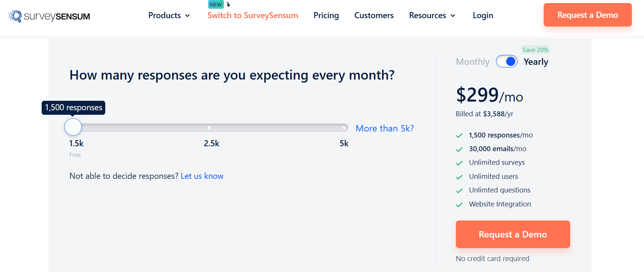Click the cursor icon beside the NEW badge
Viewport: 644px width, 272px height.
[x=228, y=5]
